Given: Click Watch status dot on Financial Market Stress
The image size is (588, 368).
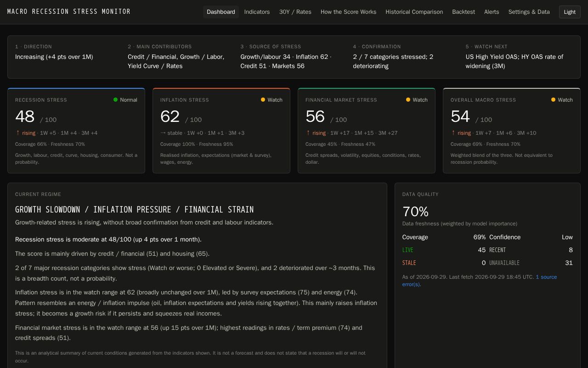Looking at the screenshot, I should (408, 100).
